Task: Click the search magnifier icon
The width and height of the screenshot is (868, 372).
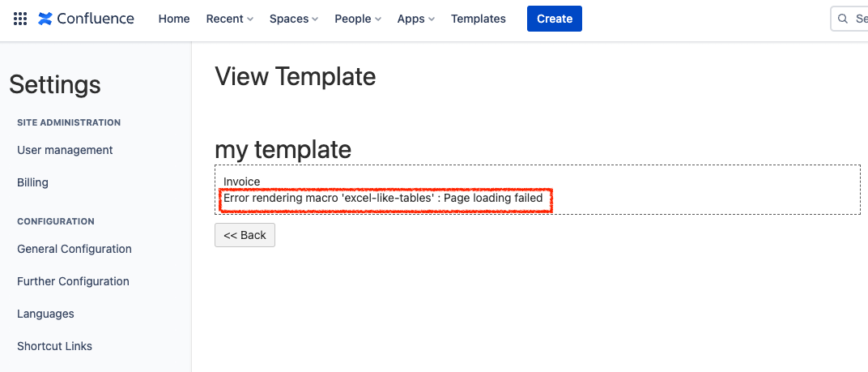Action: (843, 19)
